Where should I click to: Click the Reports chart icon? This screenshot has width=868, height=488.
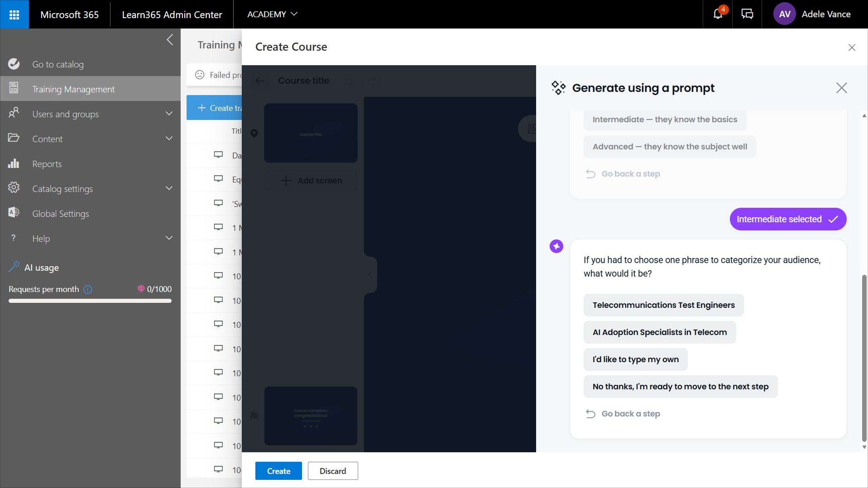[x=14, y=164]
